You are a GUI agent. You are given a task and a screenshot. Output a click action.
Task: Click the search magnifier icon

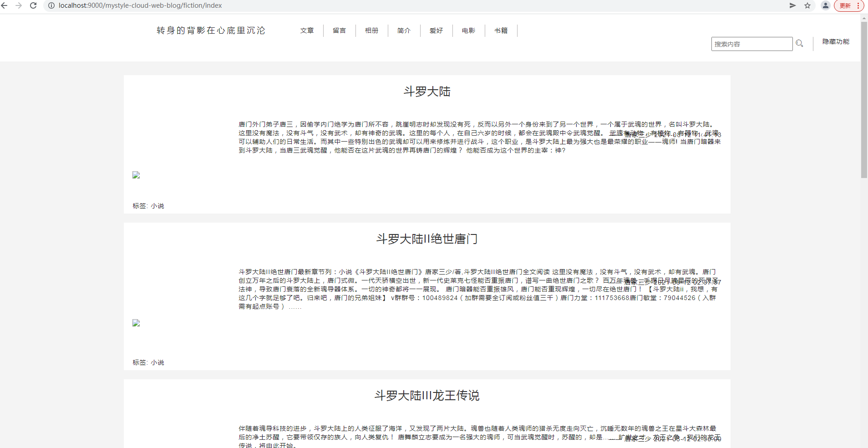[x=799, y=44]
